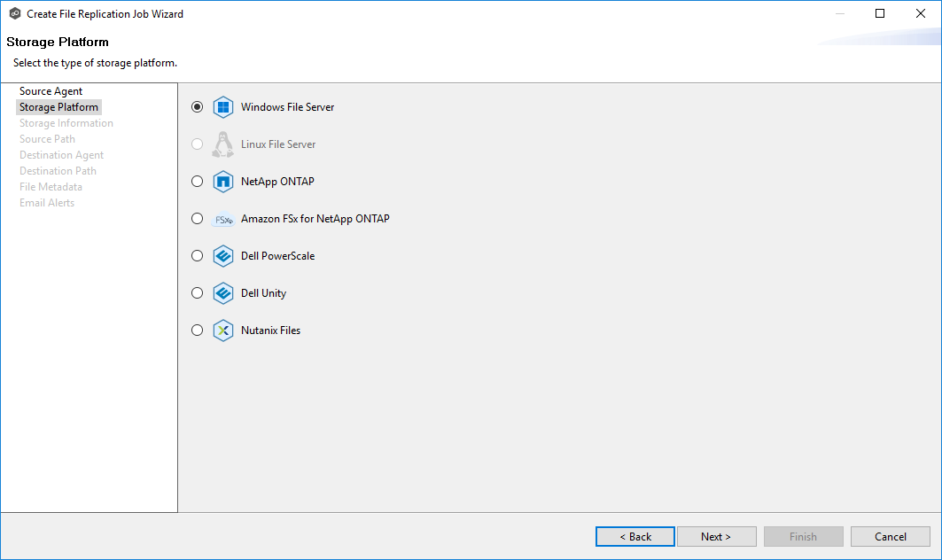The width and height of the screenshot is (942, 560).
Task: Click the Linux penguin icon
Action: [223, 144]
